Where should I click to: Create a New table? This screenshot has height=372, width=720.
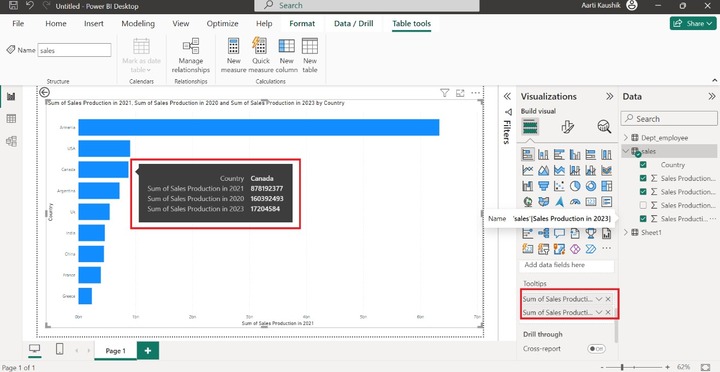(310, 56)
